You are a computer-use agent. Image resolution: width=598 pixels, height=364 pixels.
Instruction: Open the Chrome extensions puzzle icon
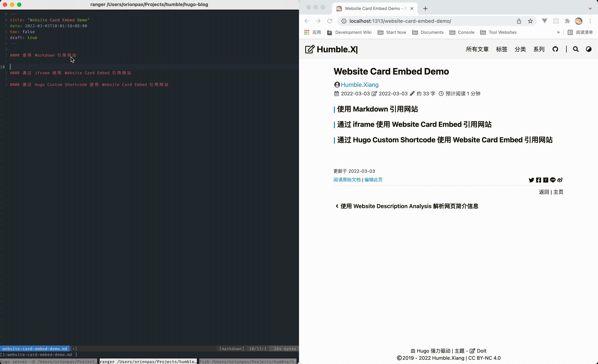coord(567,21)
